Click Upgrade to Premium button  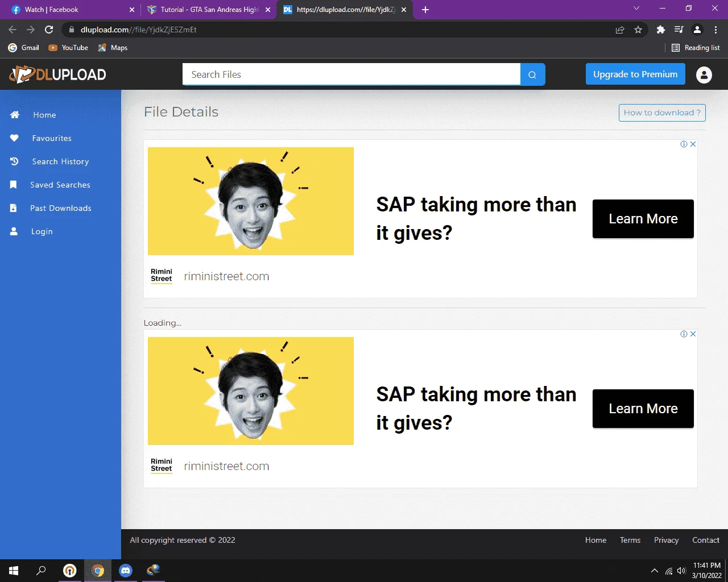(635, 74)
